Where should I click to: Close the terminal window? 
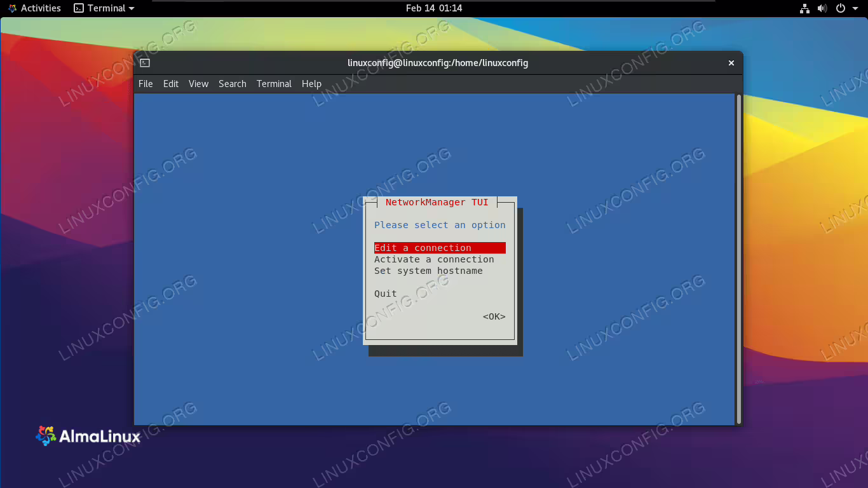coord(731,63)
